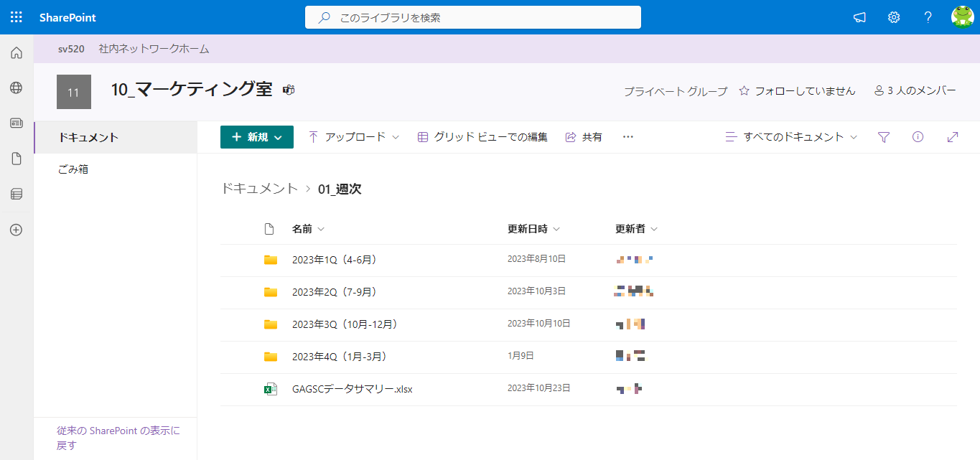Click the plus icon to create new site
980x460 pixels.
coord(16,230)
